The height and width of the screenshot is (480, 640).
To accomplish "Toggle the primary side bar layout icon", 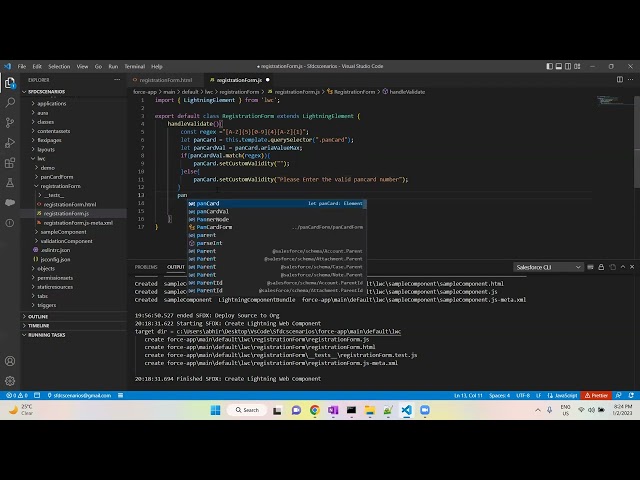I will [550, 66].
